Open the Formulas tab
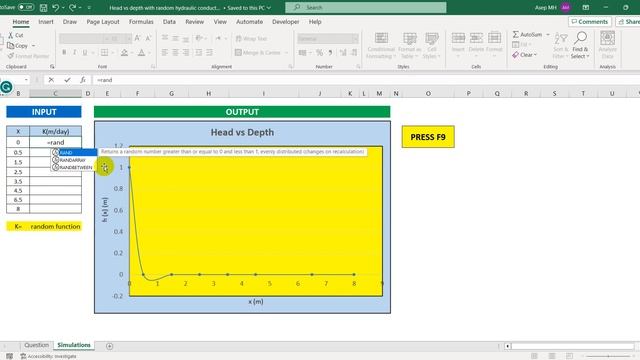Image resolution: width=640 pixels, height=360 pixels. coord(141,22)
